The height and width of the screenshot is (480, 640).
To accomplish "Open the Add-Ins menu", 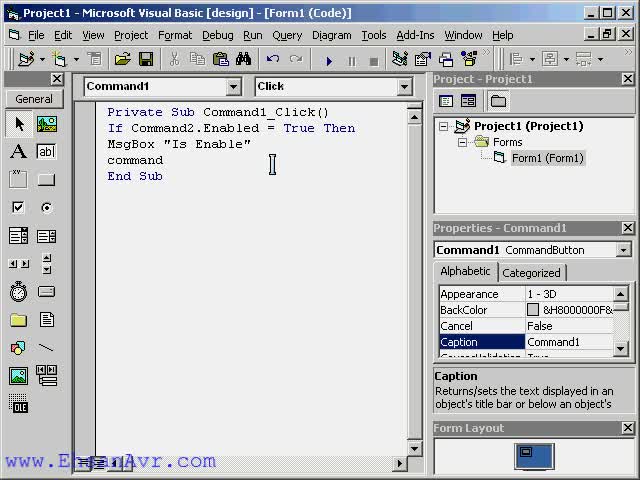I will (415, 36).
